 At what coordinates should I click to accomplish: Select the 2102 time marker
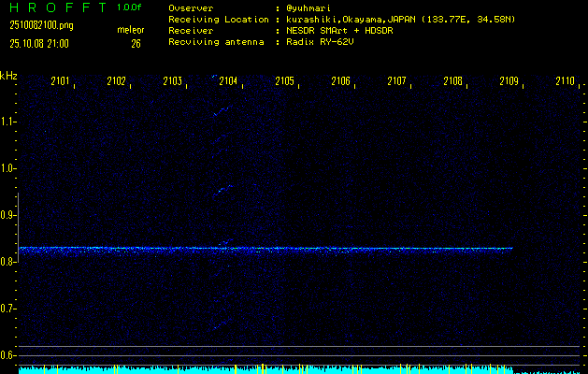tap(116, 81)
